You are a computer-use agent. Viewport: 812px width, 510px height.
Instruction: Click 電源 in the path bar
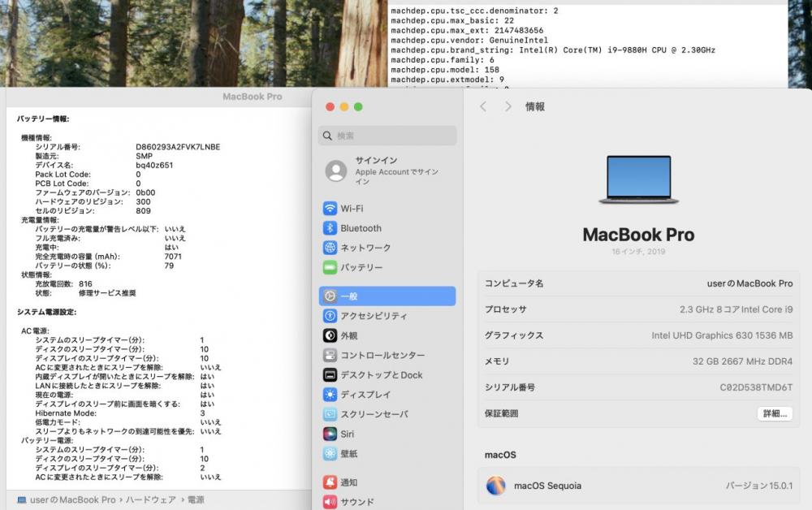pyautogui.click(x=195, y=500)
